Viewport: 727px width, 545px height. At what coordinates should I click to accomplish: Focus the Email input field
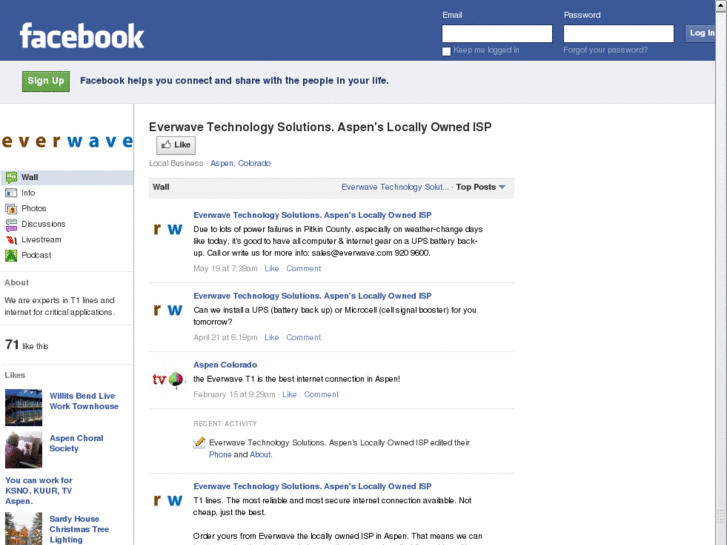pos(497,33)
